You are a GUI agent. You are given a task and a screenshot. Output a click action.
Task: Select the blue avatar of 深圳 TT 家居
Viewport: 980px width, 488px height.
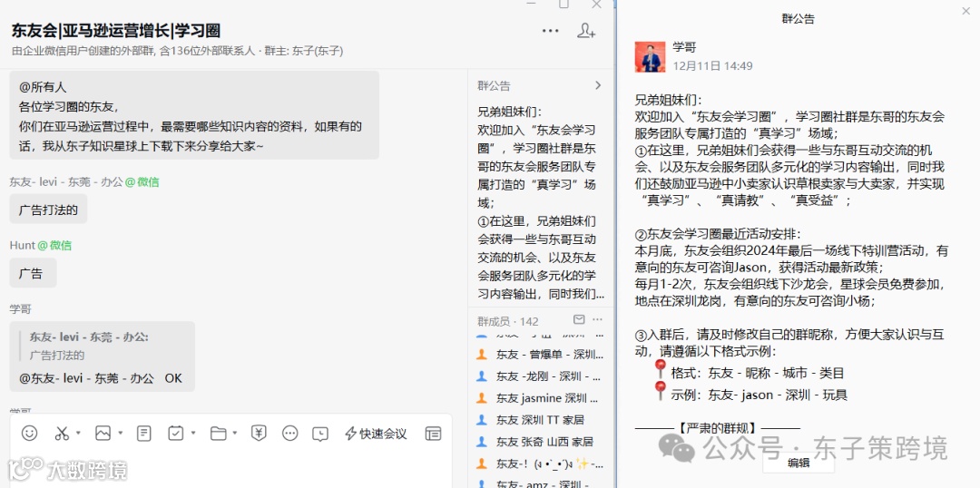click(x=481, y=419)
